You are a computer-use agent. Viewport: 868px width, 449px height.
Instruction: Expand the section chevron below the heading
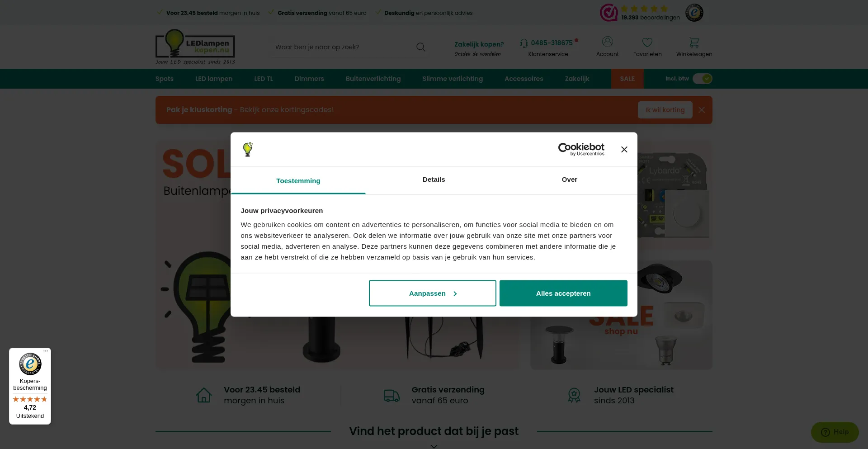click(434, 446)
